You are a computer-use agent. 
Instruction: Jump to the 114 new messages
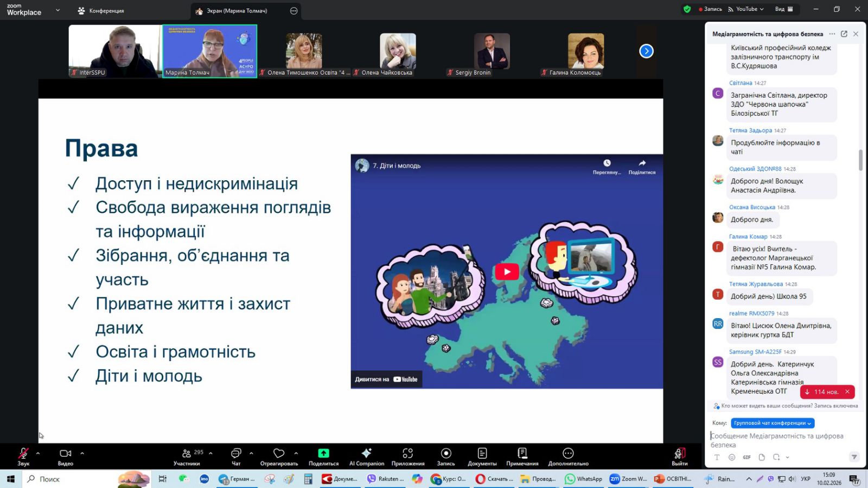(x=822, y=392)
